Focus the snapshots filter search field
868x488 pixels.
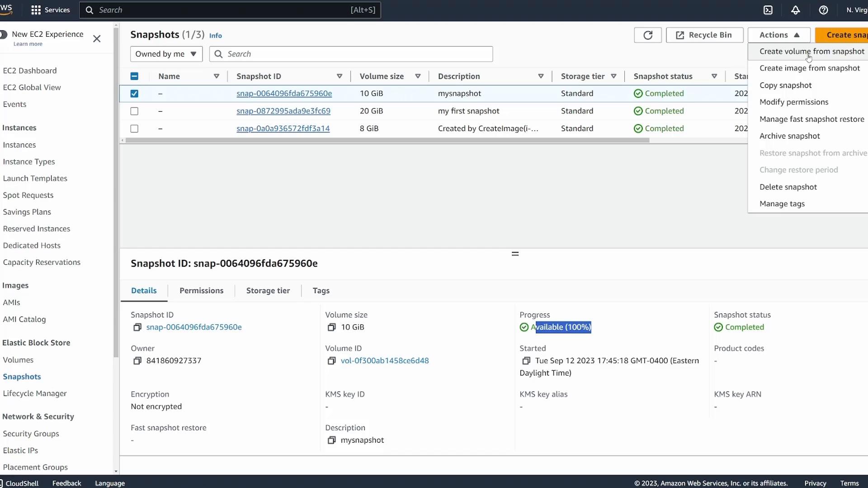point(351,54)
